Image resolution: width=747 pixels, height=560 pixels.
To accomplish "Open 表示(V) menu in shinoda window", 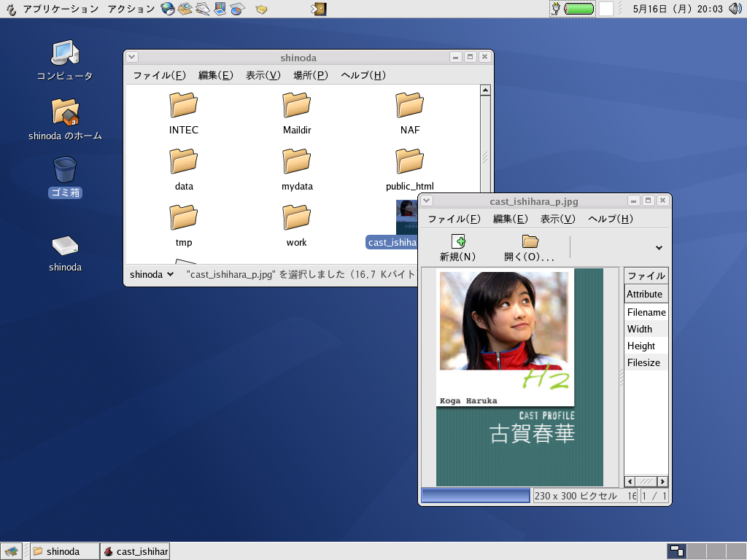I will coord(263,75).
